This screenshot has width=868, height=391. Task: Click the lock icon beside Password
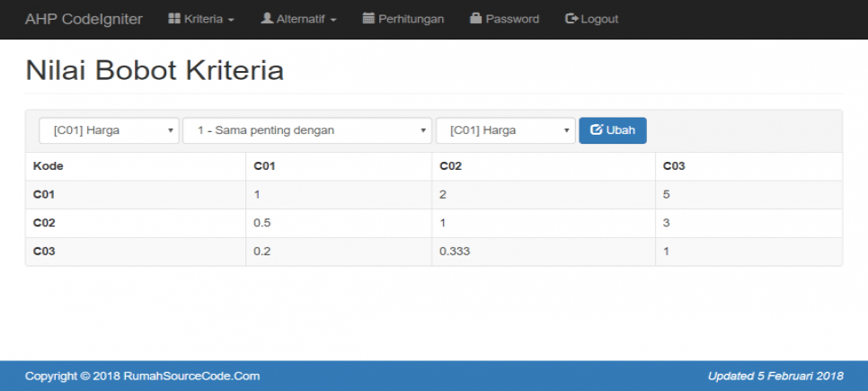[x=475, y=19]
